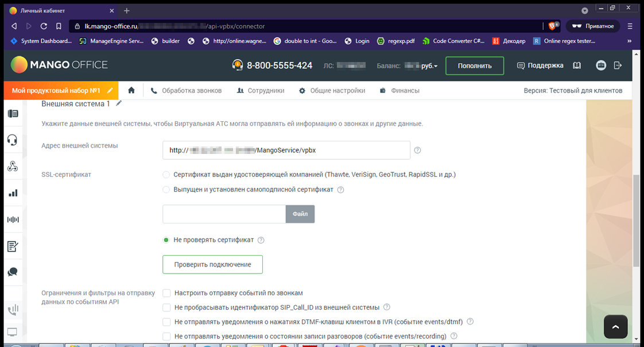Select 'Не проверять сертификат' radio button
The image size is (644, 347).
[166, 240]
